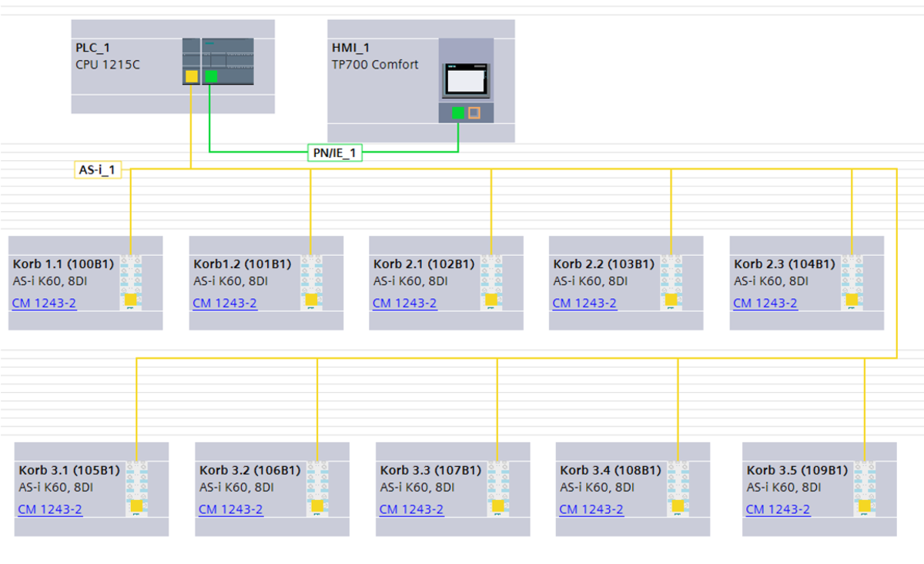Click CM 1243-2 link under Korb 3.1
Viewport: 924px width, 564px height.
coord(50,509)
